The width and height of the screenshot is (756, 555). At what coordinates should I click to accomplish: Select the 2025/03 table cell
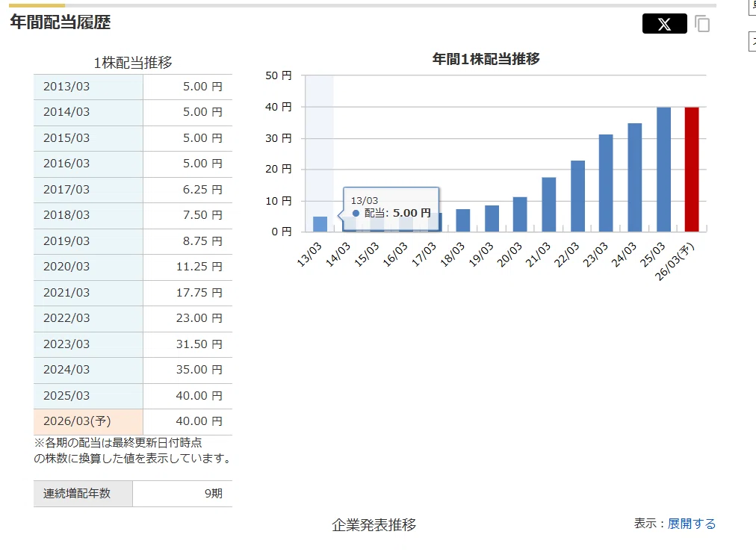click(88, 397)
